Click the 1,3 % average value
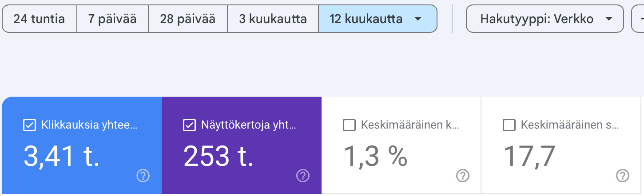 376,156
